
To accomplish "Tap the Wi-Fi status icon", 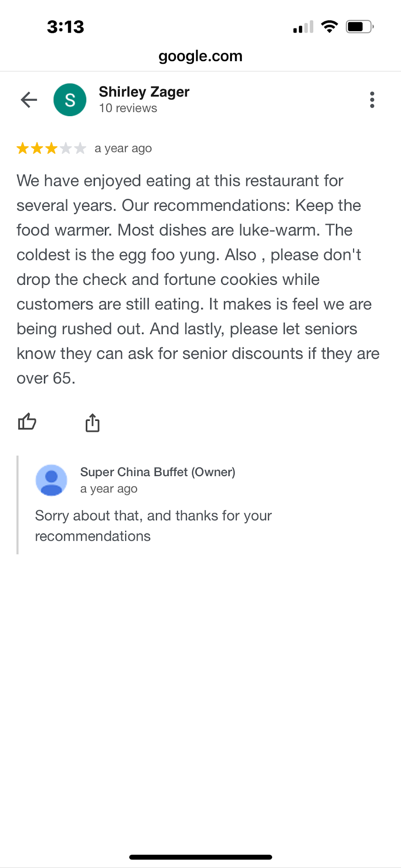I will (330, 27).
